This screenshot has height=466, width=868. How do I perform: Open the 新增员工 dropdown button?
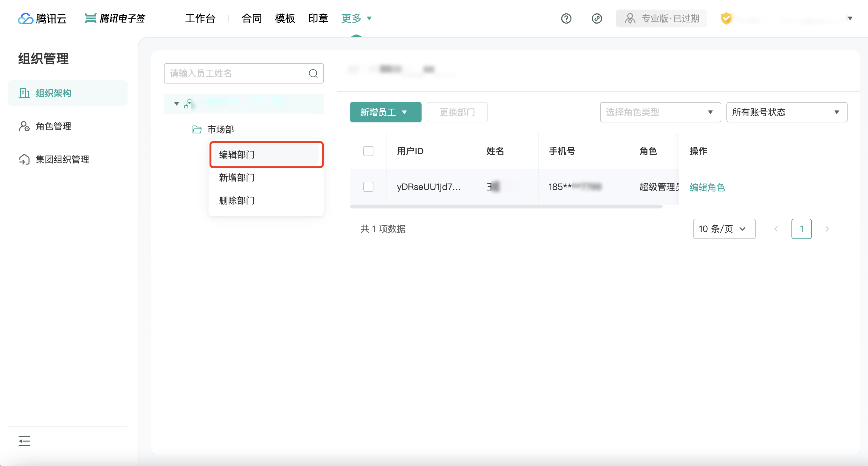tap(386, 112)
